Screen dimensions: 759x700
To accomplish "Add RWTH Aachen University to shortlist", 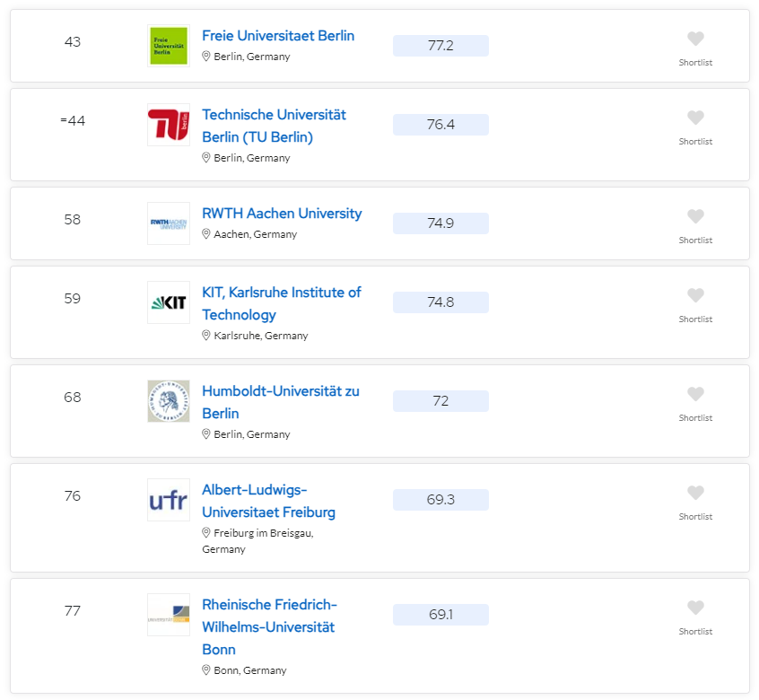I will pos(695,216).
